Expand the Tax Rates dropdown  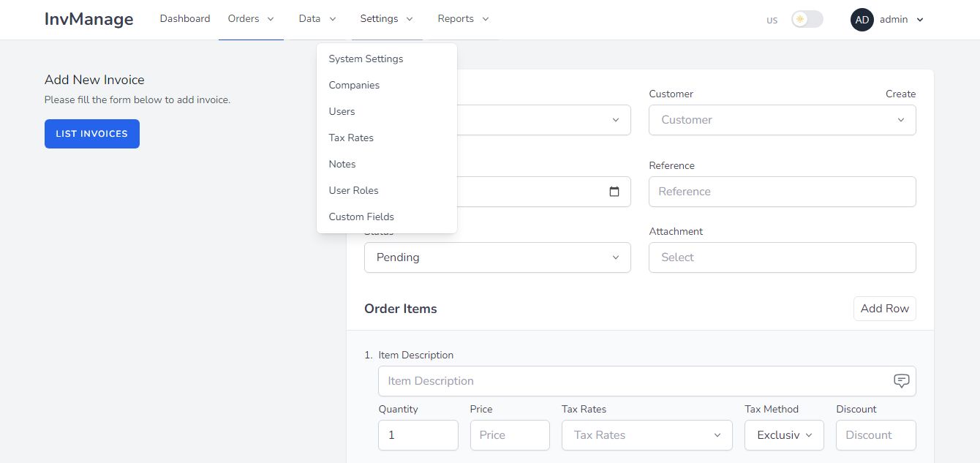click(647, 435)
